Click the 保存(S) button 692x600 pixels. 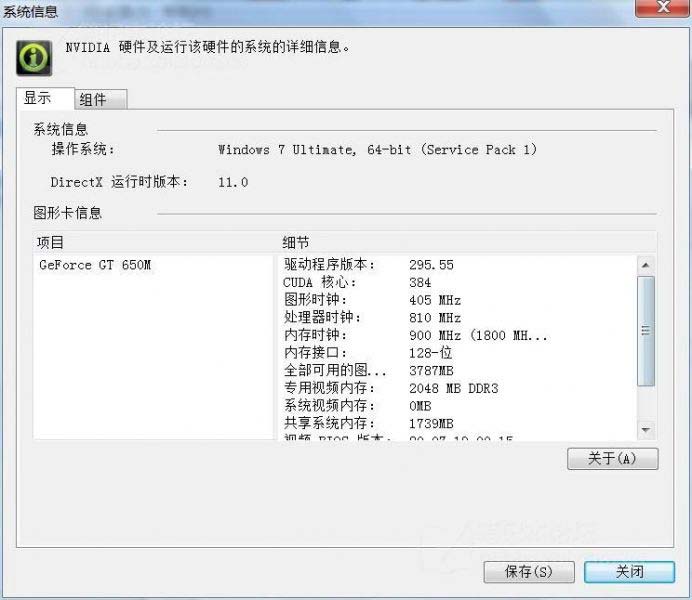[529, 572]
